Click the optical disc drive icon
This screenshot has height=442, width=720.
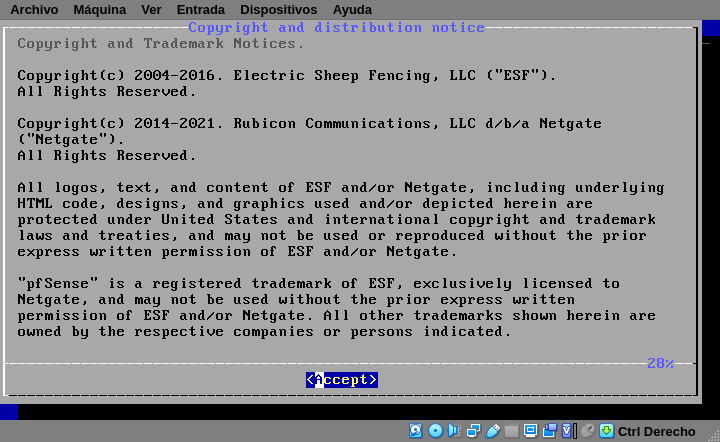point(435,431)
